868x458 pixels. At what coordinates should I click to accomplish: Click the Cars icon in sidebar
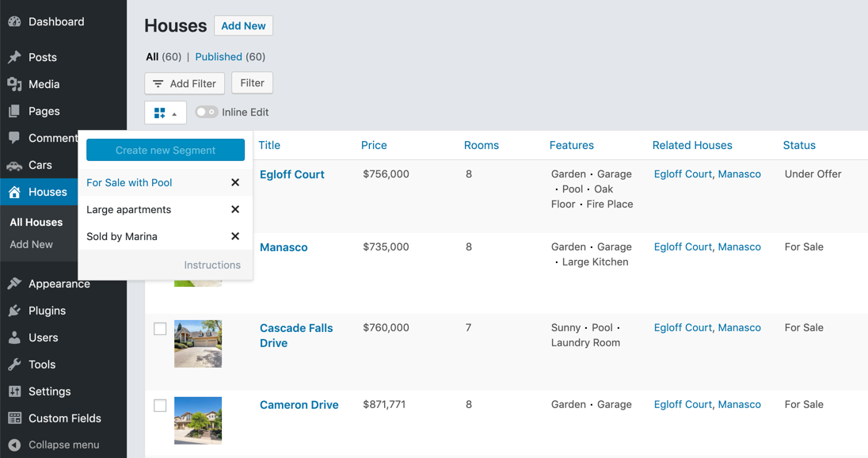[x=14, y=165]
